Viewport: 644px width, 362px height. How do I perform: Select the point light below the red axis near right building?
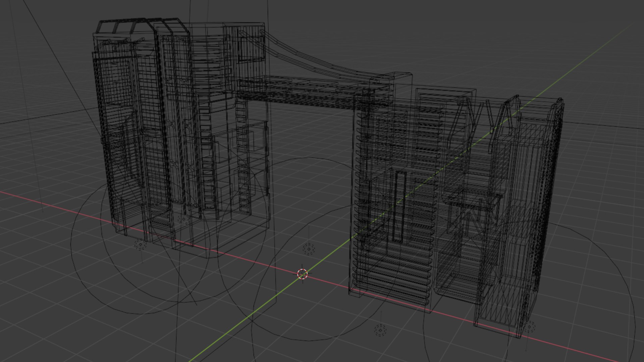[380, 330]
